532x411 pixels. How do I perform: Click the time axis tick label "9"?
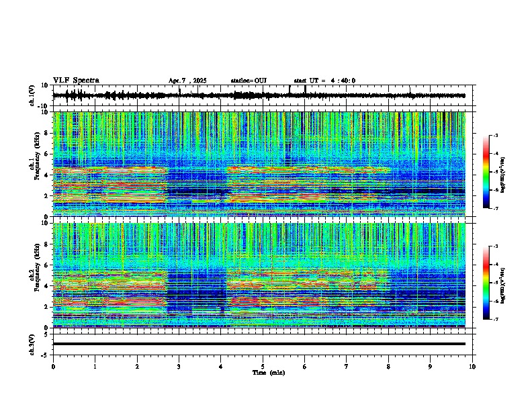tap(430, 367)
